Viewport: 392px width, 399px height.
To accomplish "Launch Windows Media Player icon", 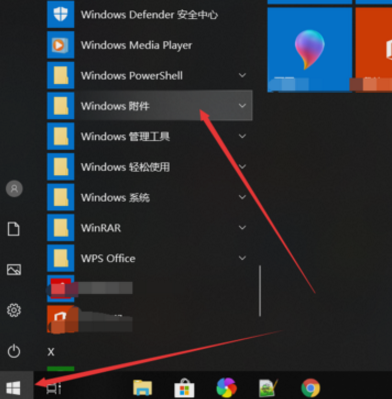I will [x=61, y=45].
